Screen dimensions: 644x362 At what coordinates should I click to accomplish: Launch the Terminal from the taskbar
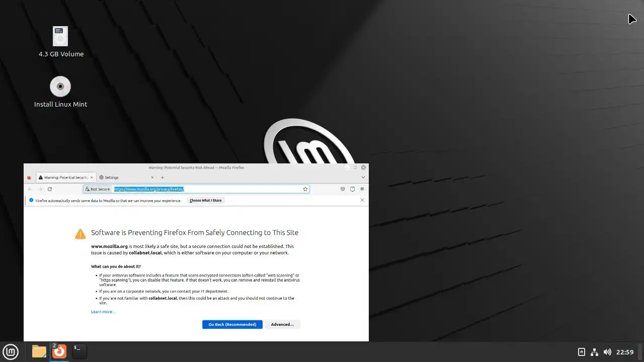pos(79,351)
